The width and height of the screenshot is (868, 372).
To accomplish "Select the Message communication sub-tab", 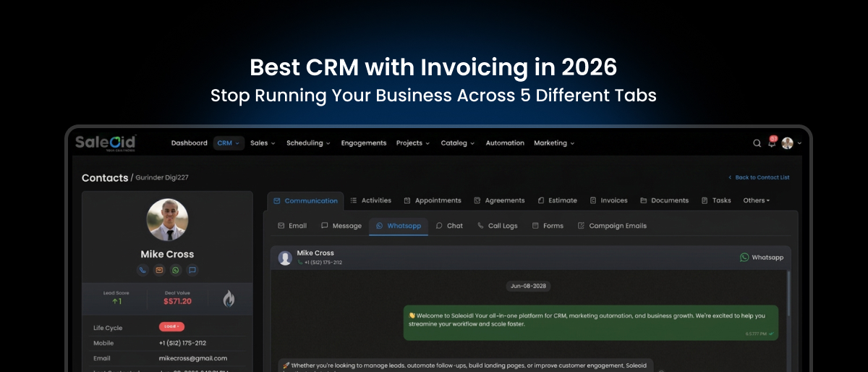I will (x=341, y=226).
